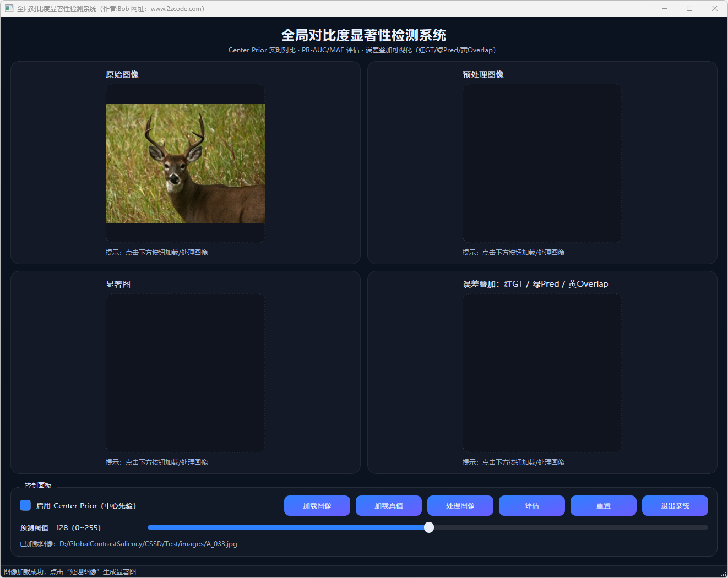Toggle the 启用 Center Prior checkbox
Screen dimensions: 728x578
[x=25, y=505]
